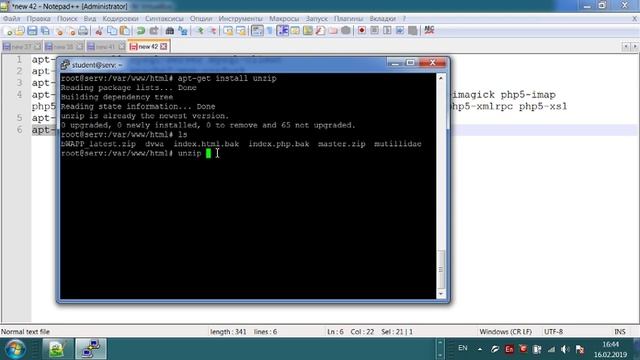Close the new 41 tab
Screen dimensions: 640x360
[x=121, y=47]
